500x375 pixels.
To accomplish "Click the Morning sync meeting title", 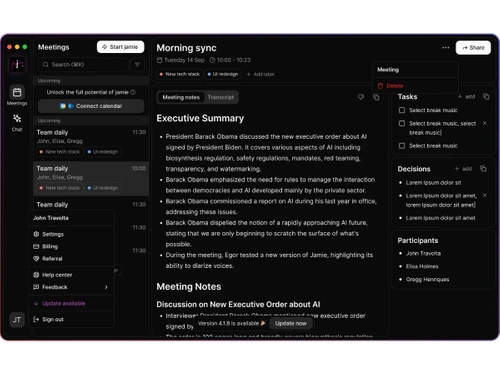I will click(186, 48).
